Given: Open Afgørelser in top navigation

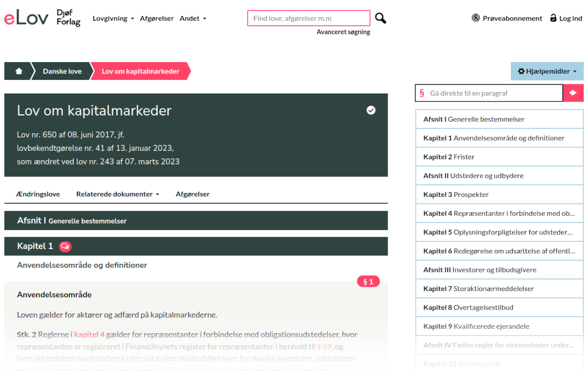Looking at the screenshot, I should pos(157,18).
